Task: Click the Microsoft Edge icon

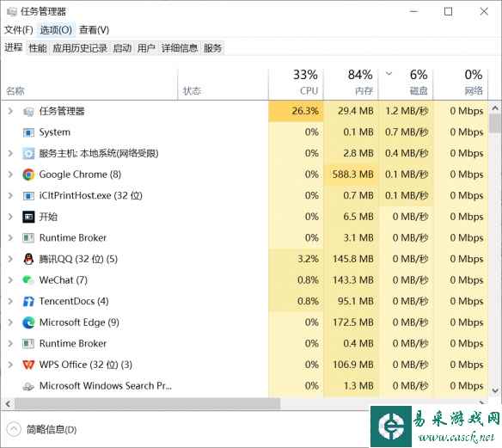Action: coord(28,322)
